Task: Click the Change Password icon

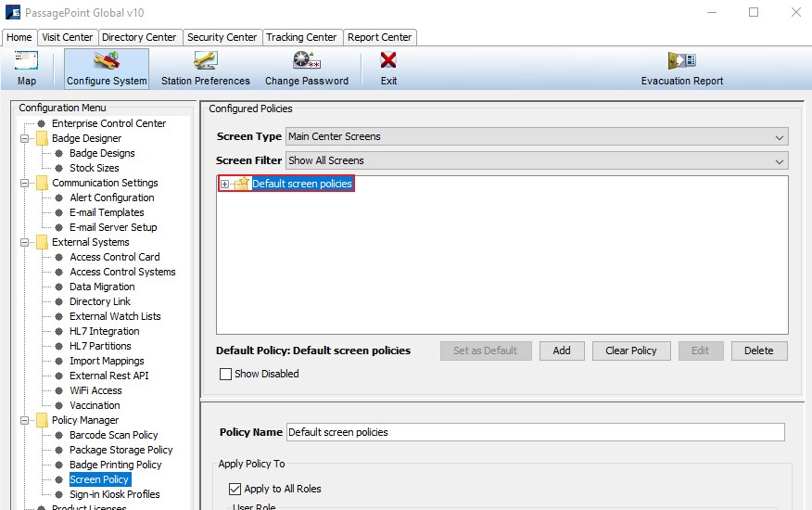Action: [307, 60]
